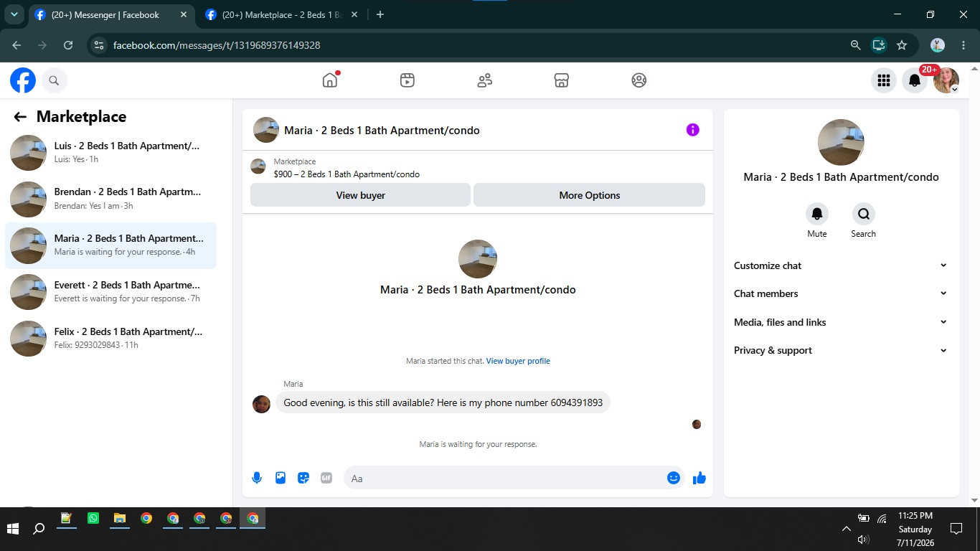This screenshot has height=551, width=980.
Task: Reload the page in Chrome
Action: 68,45
